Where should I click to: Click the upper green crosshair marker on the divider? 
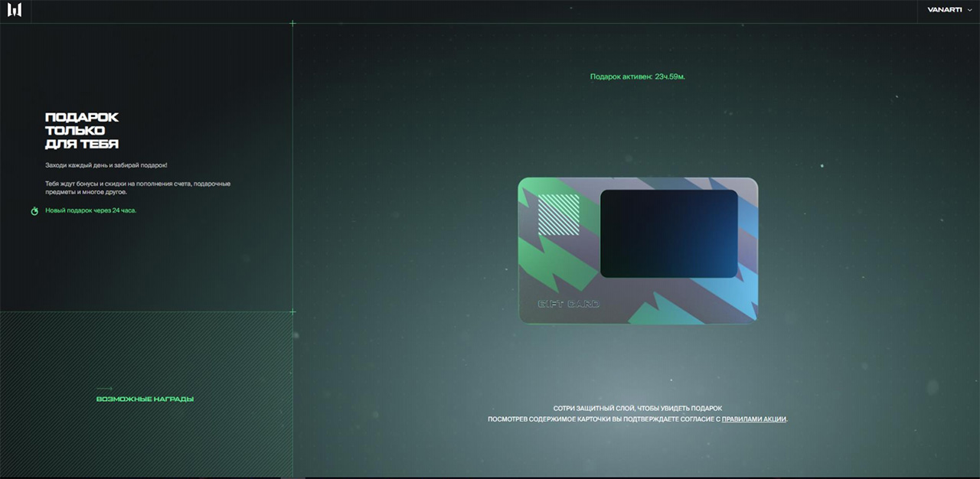(292, 24)
